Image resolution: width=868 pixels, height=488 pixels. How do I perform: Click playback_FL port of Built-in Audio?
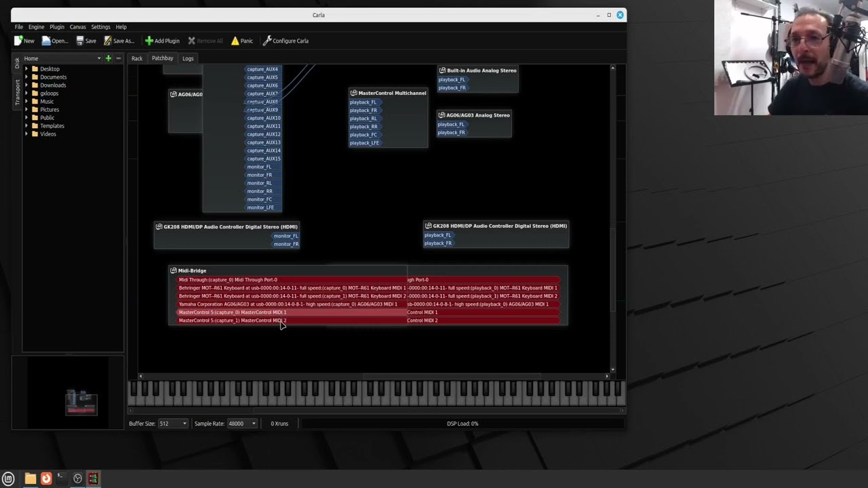452,80
